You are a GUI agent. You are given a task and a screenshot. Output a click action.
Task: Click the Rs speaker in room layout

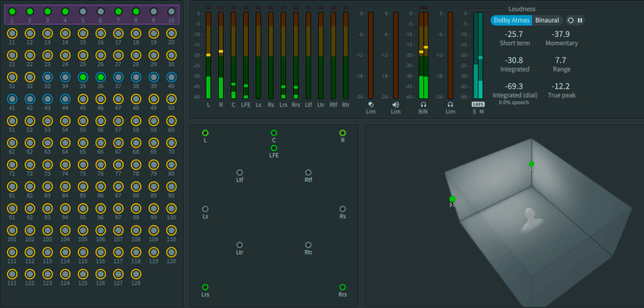pos(343,209)
